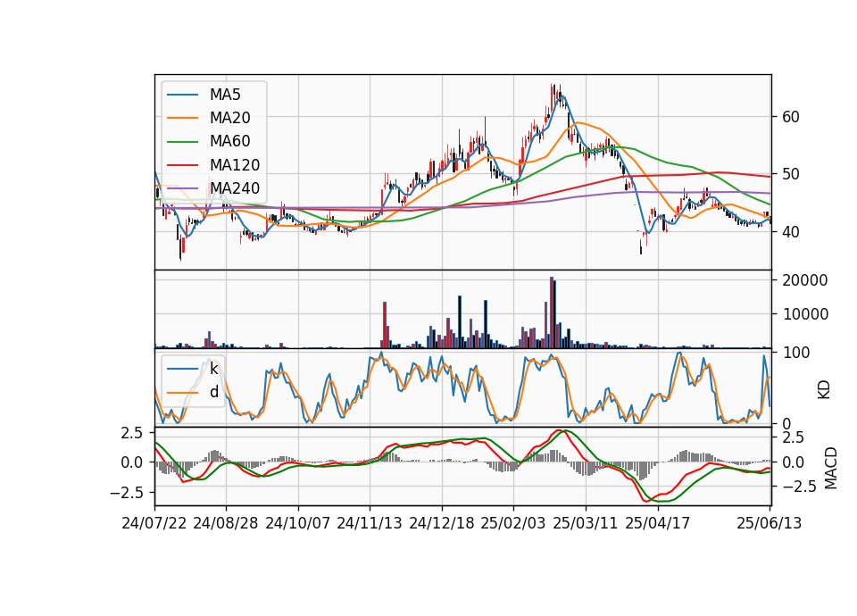Viewport: 857px width, 616px height.
Task: Click the 25/06/13 date axis label
Action: (769, 523)
